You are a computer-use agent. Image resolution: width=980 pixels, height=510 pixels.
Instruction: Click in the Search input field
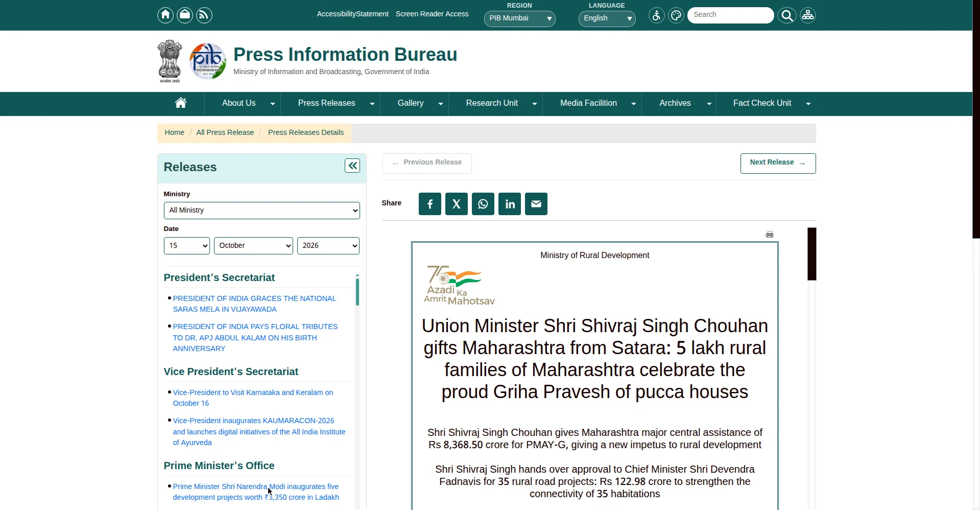tap(730, 15)
